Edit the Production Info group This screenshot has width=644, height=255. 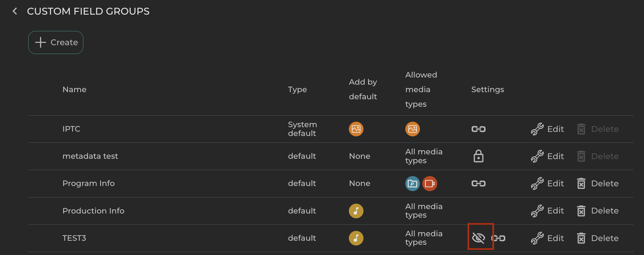click(547, 211)
